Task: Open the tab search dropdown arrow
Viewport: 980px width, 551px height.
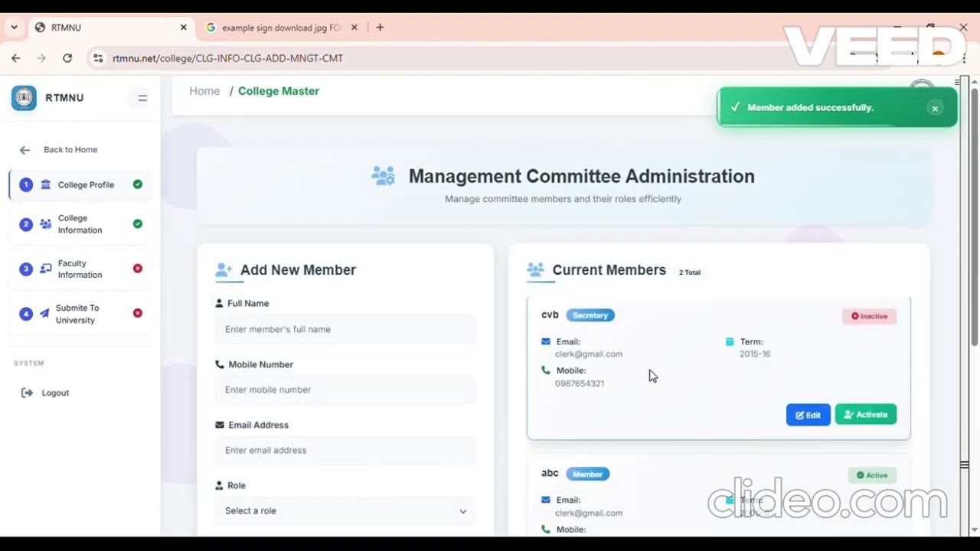Action: pyautogui.click(x=14, y=28)
